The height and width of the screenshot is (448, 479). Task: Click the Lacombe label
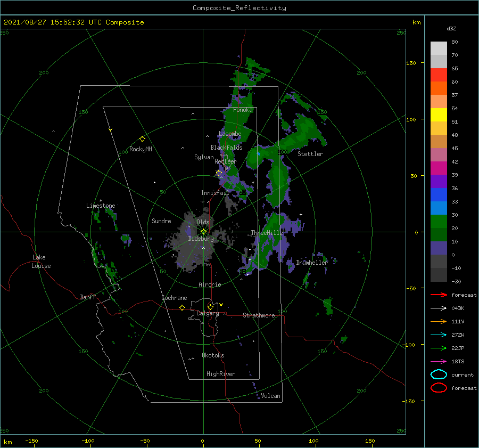coord(230,134)
